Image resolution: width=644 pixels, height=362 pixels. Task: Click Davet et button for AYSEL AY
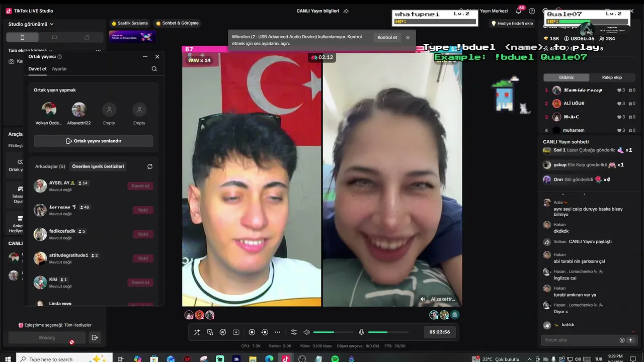pyautogui.click(x=140, y=186)
